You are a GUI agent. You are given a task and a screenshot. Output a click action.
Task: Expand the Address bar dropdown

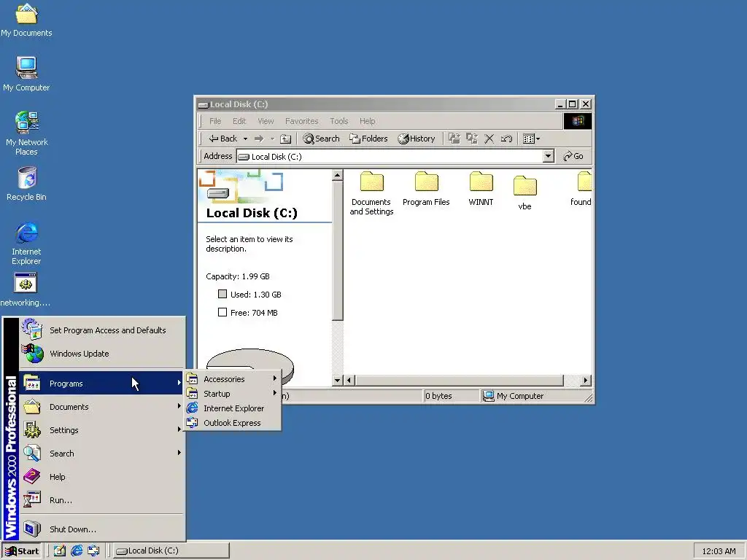tap(549, 156)
